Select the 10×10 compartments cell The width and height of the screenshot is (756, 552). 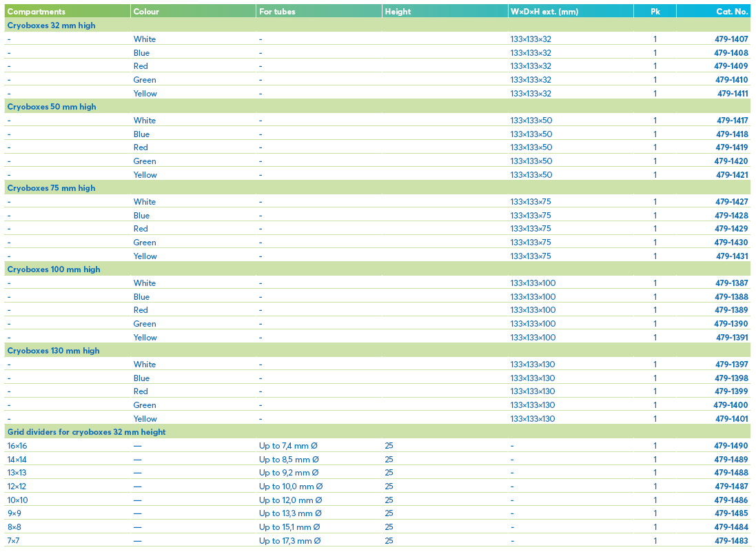17,500
